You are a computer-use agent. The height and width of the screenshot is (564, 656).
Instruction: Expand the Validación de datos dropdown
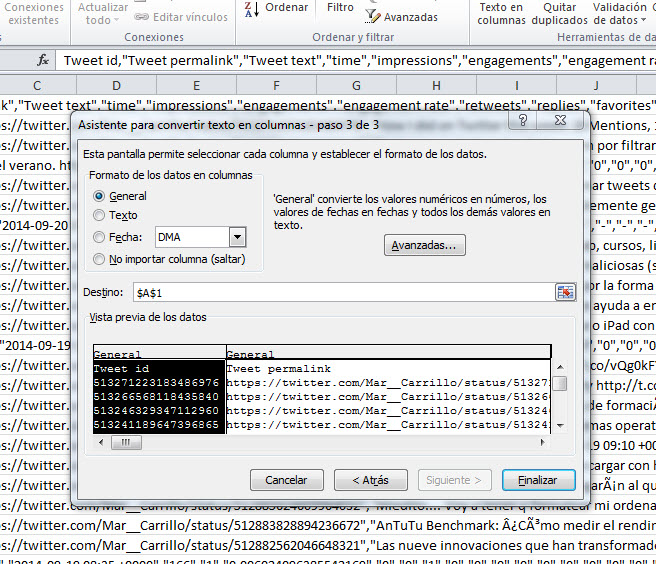click(640, 20)
